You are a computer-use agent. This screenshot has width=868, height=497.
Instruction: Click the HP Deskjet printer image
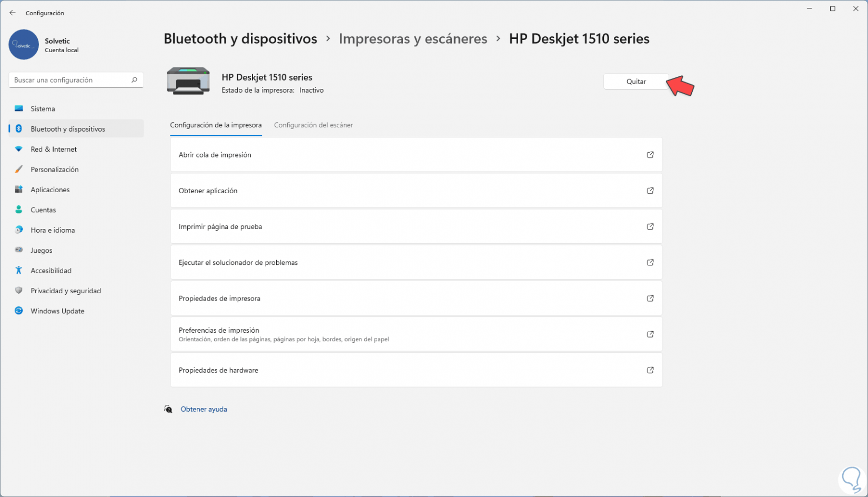[188, 81]
